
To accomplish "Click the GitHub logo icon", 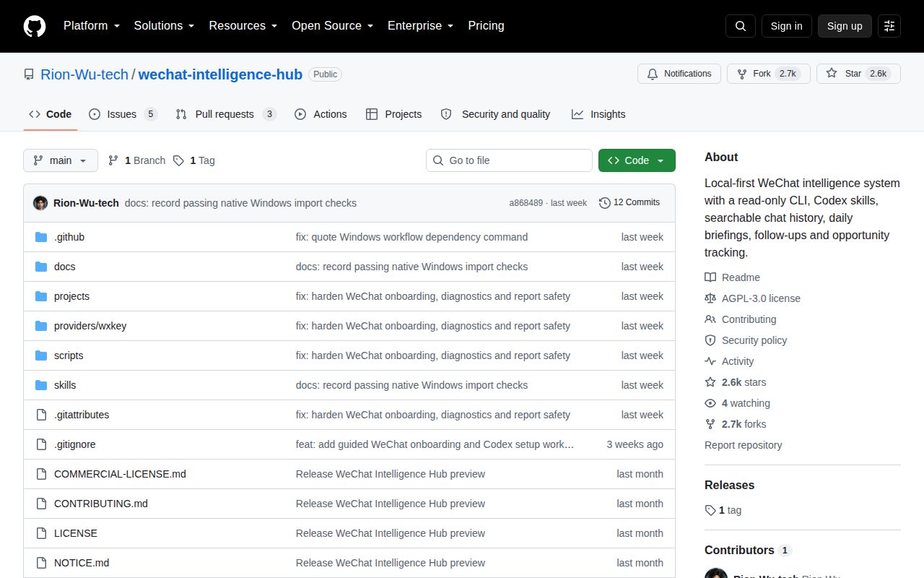I will [x=35, y=26].
